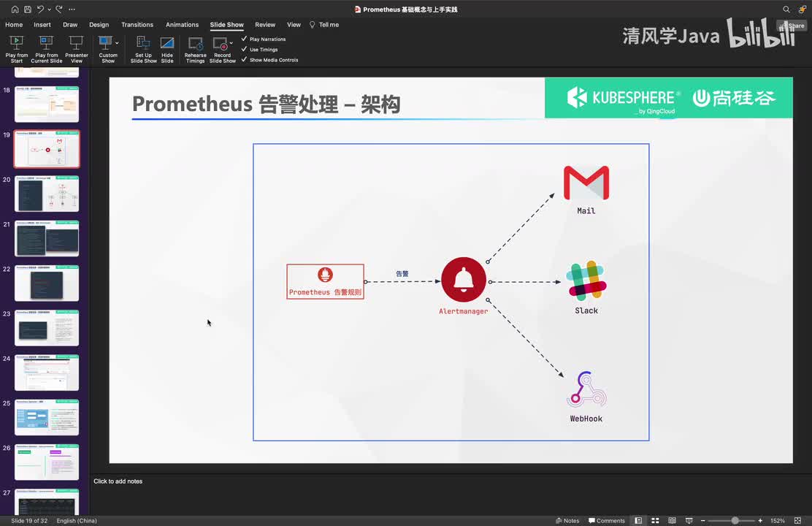Image resolution: width=812 pixels, height=526 pixels.
Task: Select slide 20 thumbnail
Action: coord(47,194)
